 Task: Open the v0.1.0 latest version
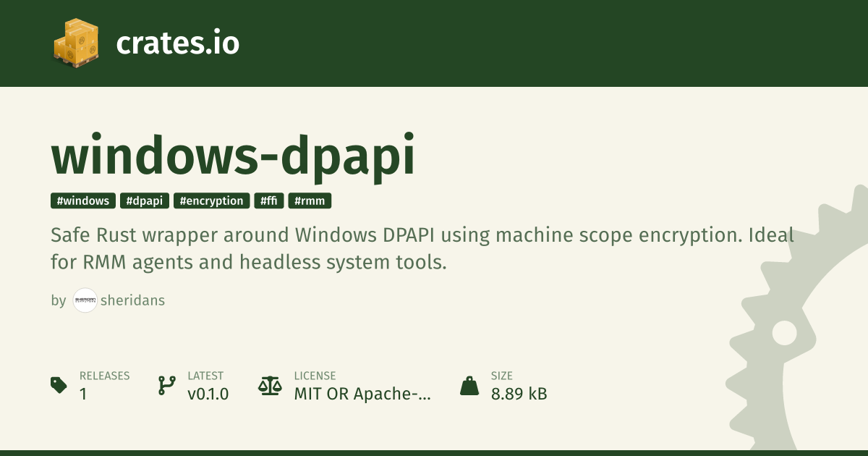(208, 394)
